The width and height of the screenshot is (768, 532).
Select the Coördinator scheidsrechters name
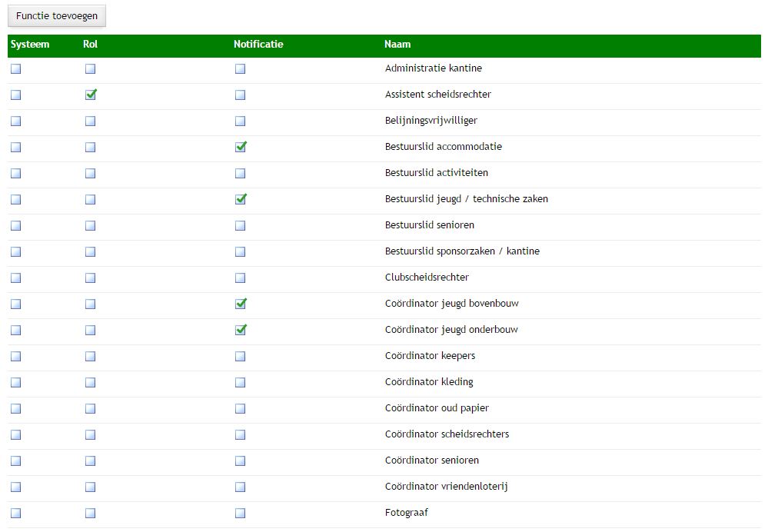point(447,434)
